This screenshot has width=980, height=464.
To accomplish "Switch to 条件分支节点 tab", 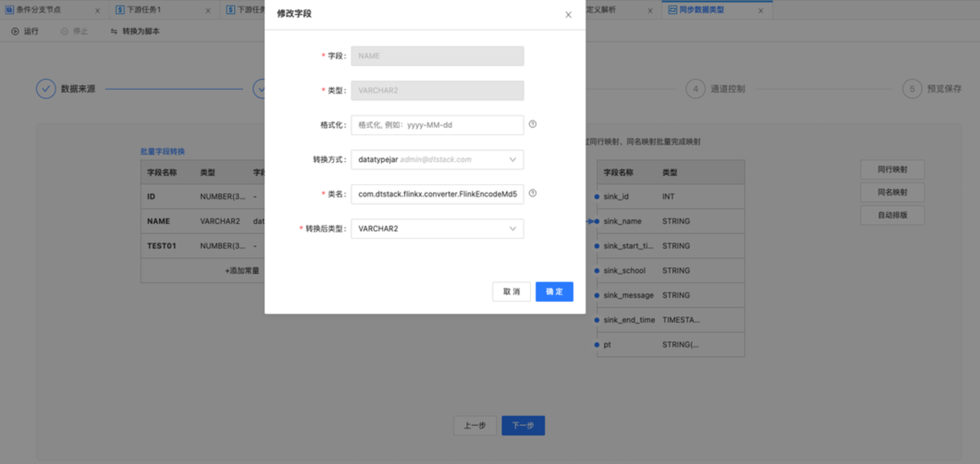I will coord(38,10).
